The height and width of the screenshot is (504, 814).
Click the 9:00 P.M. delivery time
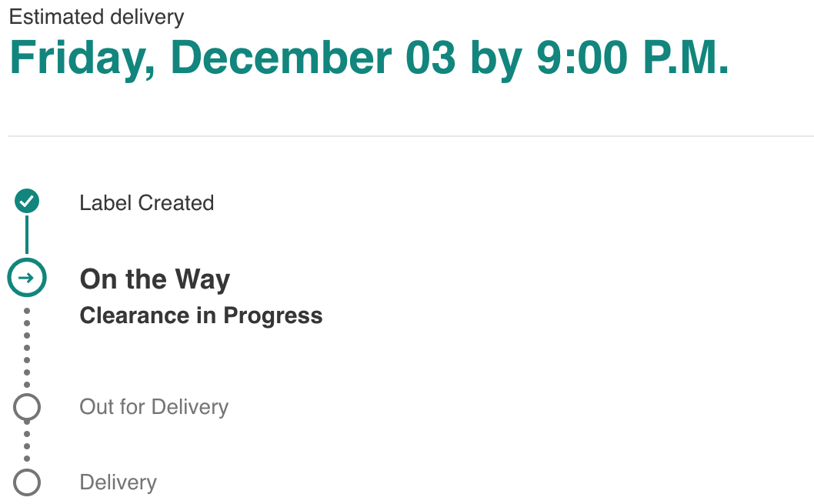click(x=632, y=58)
